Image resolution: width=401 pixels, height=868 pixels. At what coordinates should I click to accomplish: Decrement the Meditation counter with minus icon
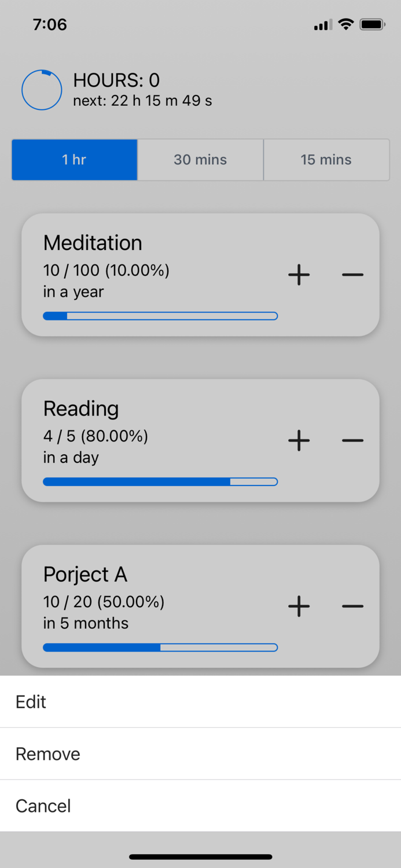coord(352,275)
